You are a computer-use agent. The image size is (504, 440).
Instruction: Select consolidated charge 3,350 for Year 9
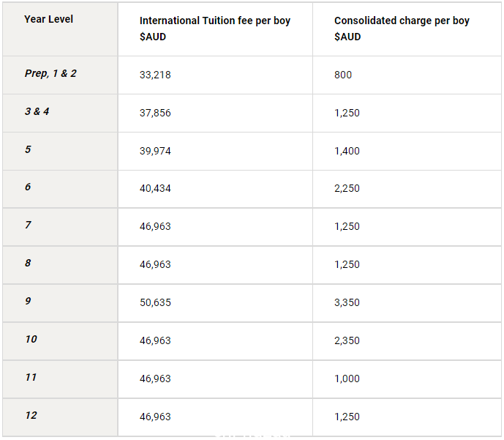[x=347, y=302]
